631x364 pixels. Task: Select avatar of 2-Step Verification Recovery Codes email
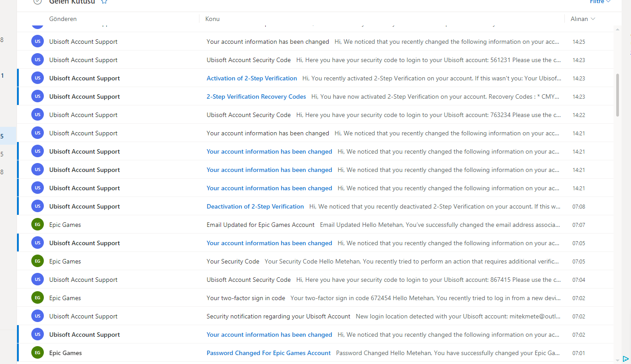(38, 96)
